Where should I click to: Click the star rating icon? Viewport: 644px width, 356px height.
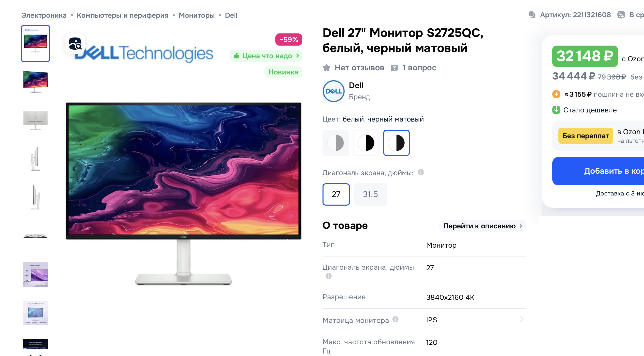pyautogui.click(x=327, y=68)
